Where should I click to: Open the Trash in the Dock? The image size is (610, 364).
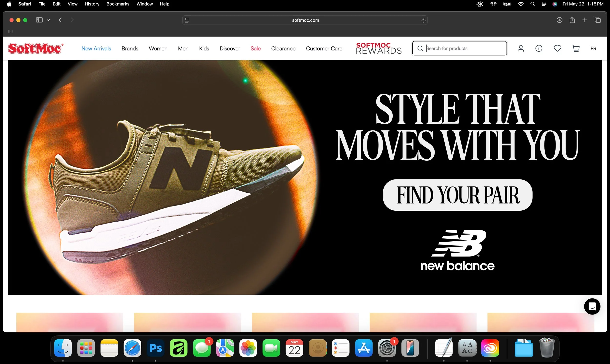coord(547,348)
